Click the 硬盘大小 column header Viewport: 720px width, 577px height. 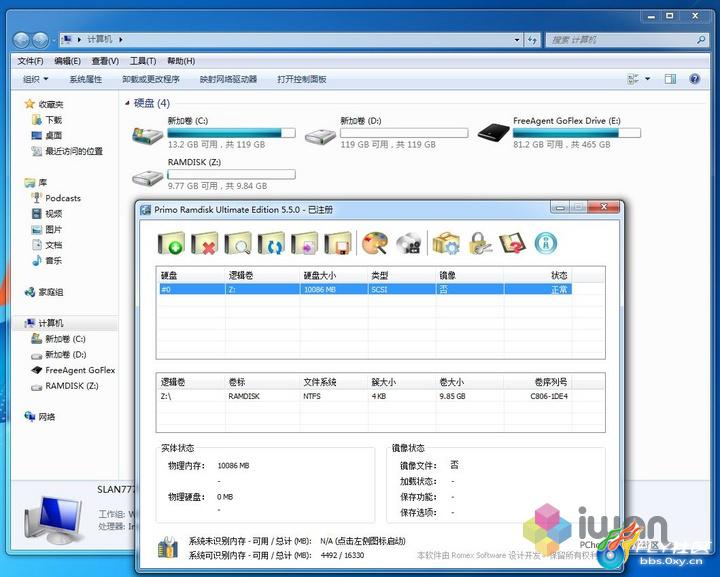click(334, 275)
